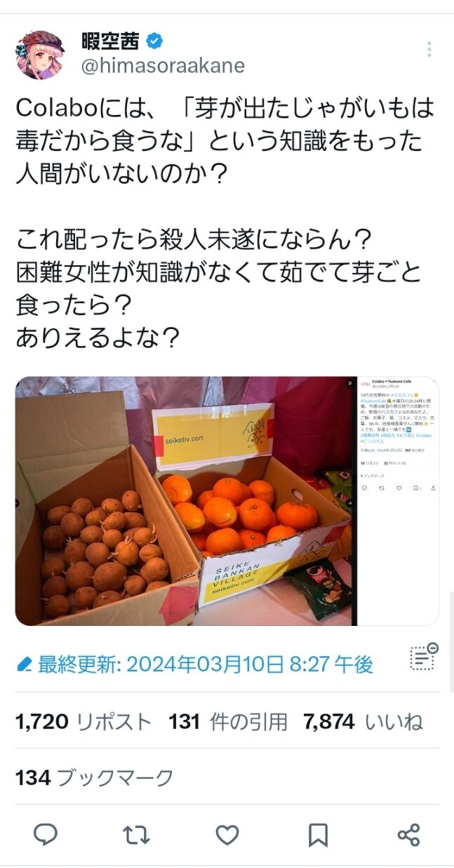
Task: Open the 最終更新 edit timestamp link
Action: coord(206,665)
